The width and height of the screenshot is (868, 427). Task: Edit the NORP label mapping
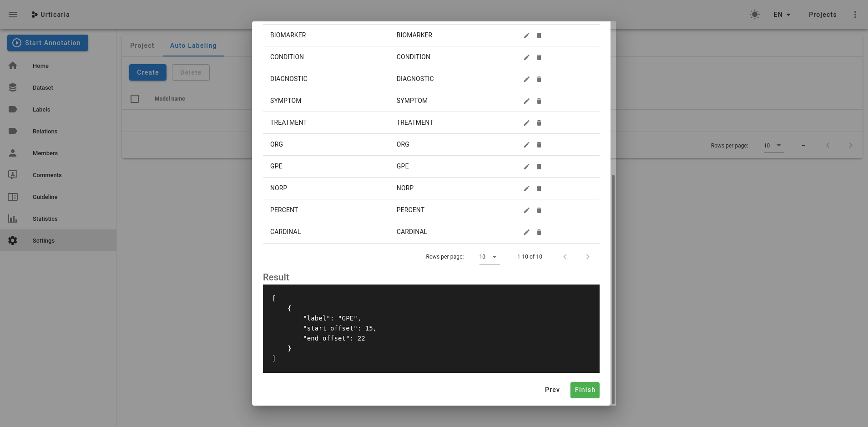coord(526,188)
